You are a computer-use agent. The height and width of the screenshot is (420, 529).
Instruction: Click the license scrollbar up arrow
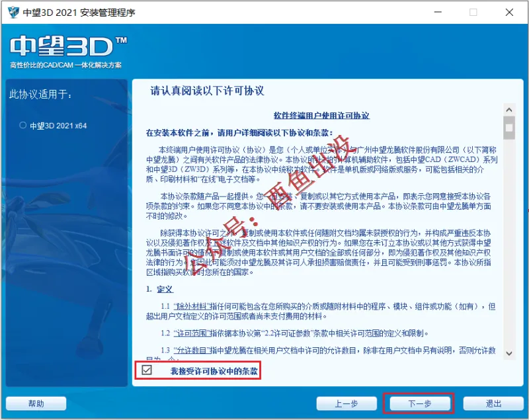pyautogui.click(x=509, y=110)
